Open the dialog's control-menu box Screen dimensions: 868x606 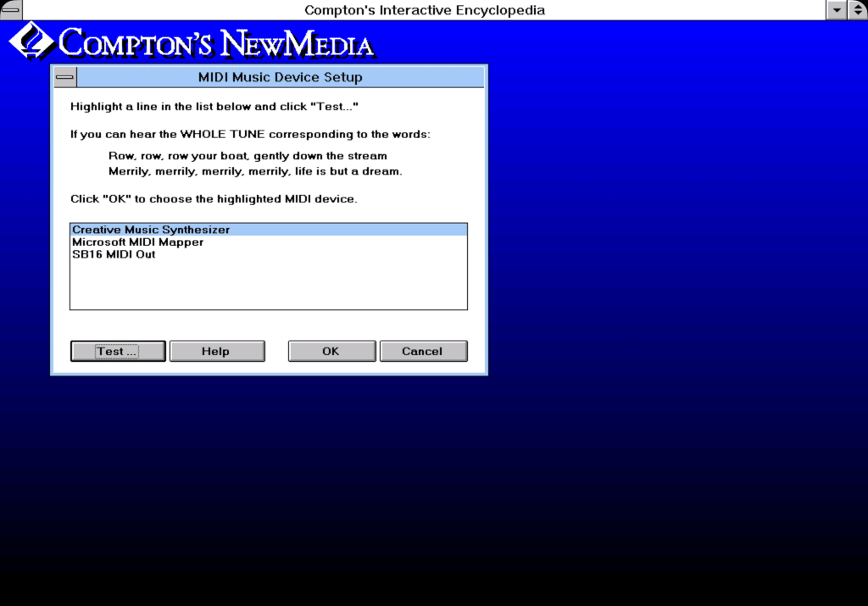click(64, 76)
